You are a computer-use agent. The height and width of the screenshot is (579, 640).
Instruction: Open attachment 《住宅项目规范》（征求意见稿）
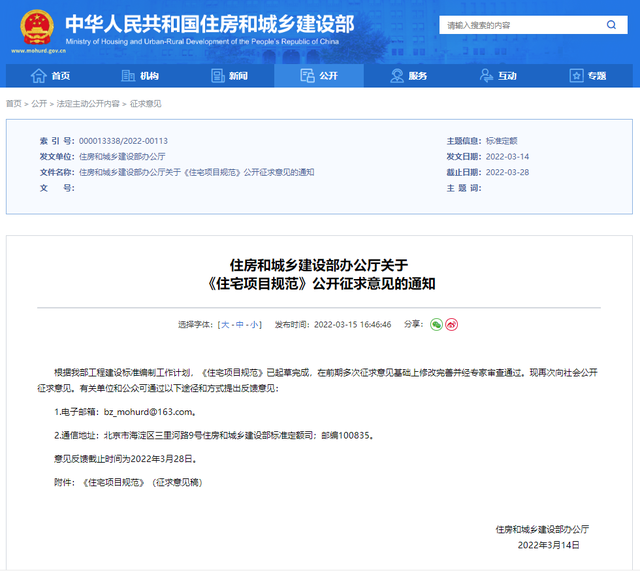click(142, 483)
